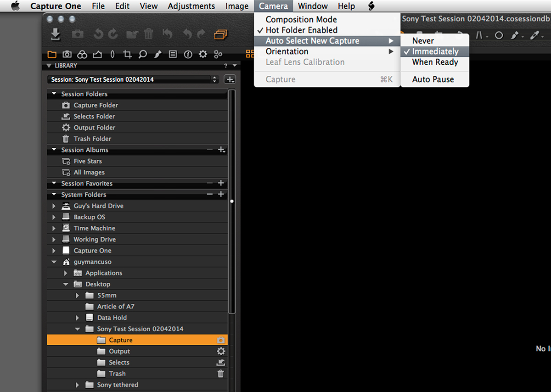Click the Reset adjustments toolbar icon

[x=168, y=34]
